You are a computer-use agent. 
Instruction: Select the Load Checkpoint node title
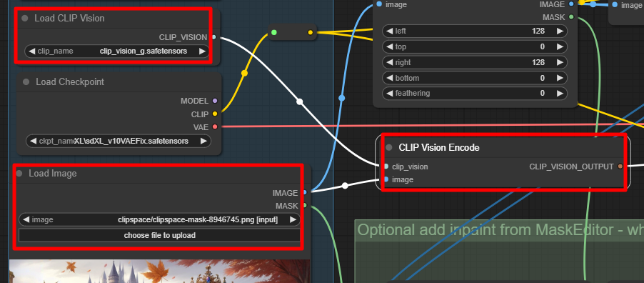(x=70, y=82)
